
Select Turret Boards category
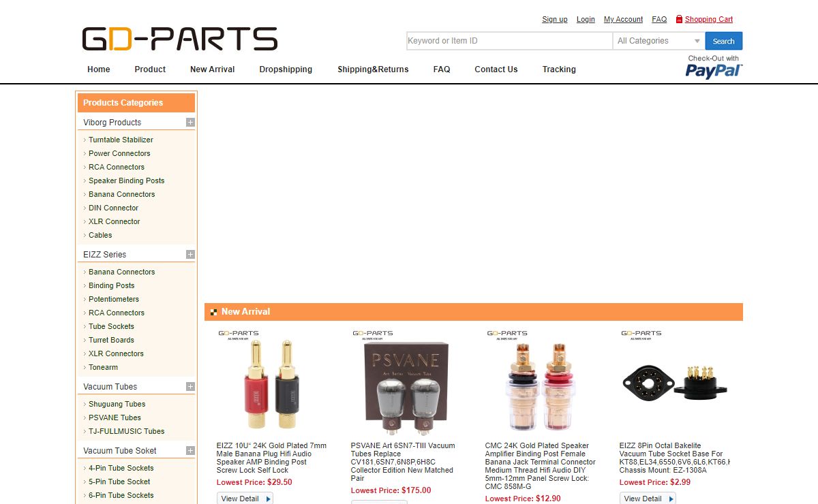tap(112, 340)
